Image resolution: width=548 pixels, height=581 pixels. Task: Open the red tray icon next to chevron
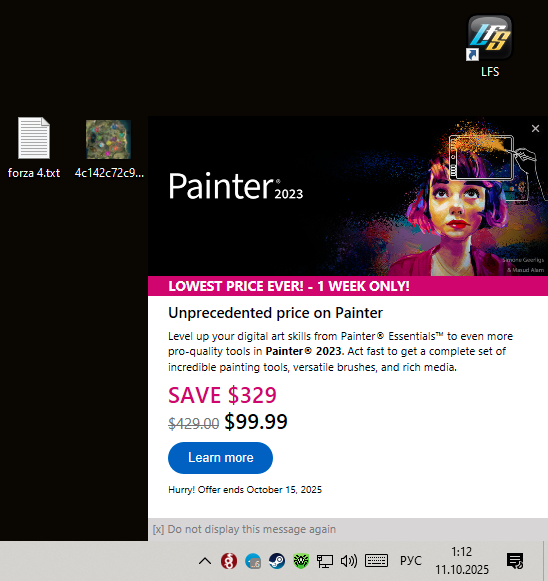[229, 561]
